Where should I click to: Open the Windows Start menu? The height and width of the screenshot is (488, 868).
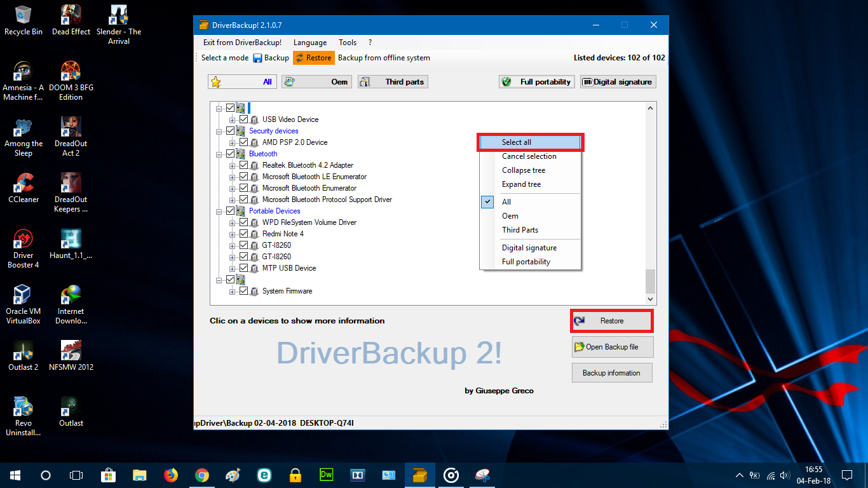coord(15,475)
